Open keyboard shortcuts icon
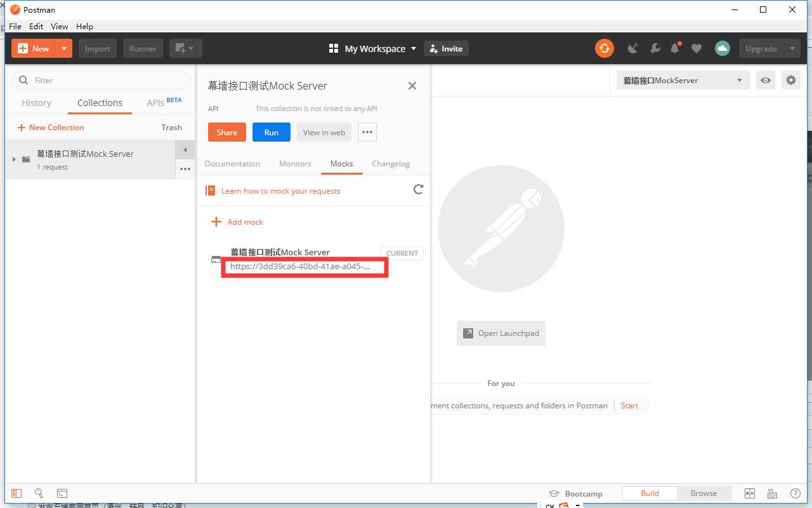Image resolution: width=812 pixels, height=508 pixels. coord(772,493)
